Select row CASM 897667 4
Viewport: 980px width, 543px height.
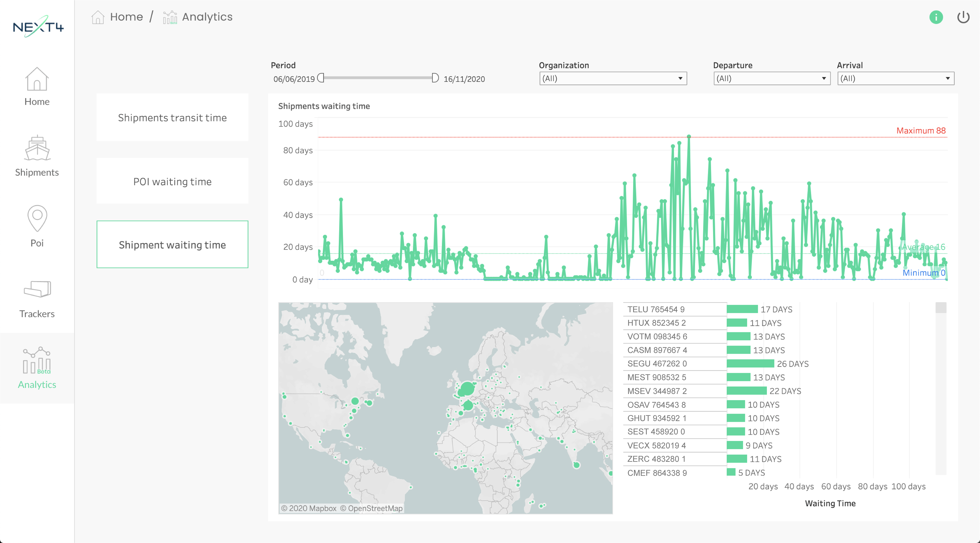[x=675, y=350]
